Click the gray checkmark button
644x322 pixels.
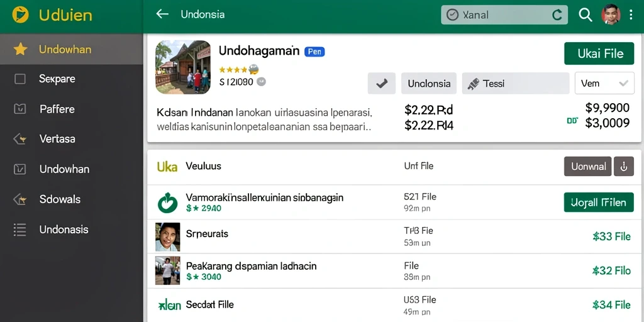click(382, 84)
